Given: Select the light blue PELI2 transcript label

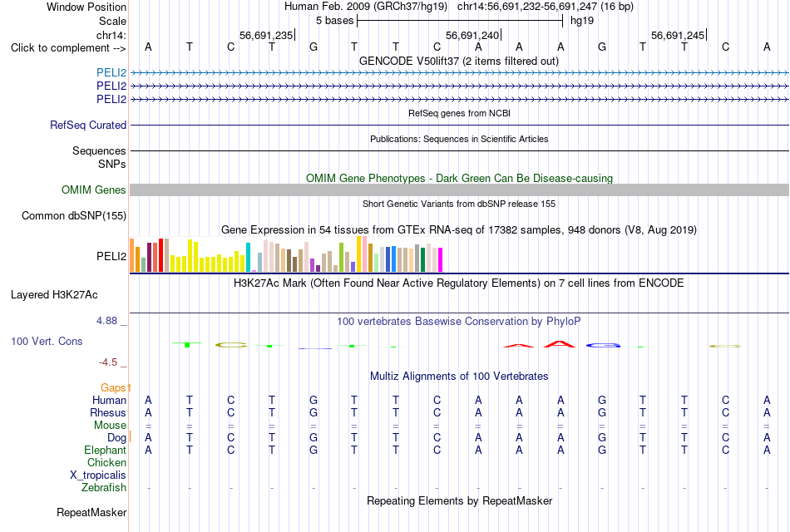Looking at the screenshot, I should click(x=111, y=72).
